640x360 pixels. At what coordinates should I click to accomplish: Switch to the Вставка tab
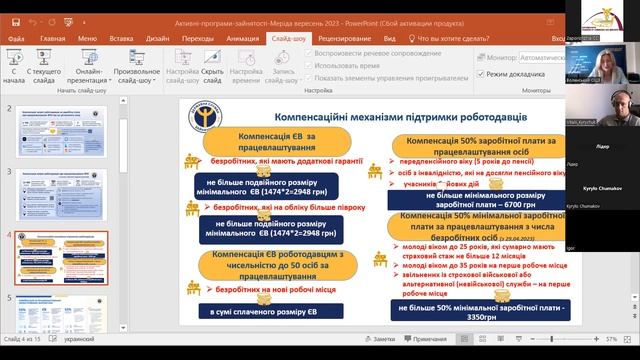tap(121, 38)
